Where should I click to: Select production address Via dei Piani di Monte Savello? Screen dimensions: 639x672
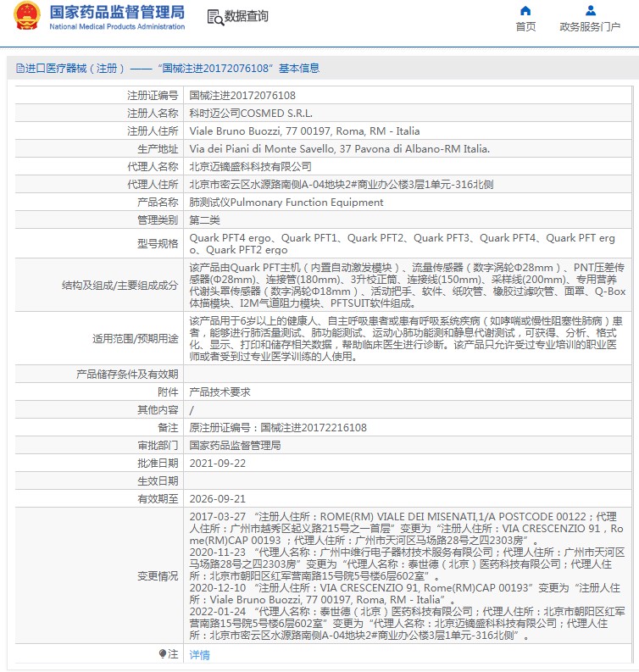click(x=340, y=148)
